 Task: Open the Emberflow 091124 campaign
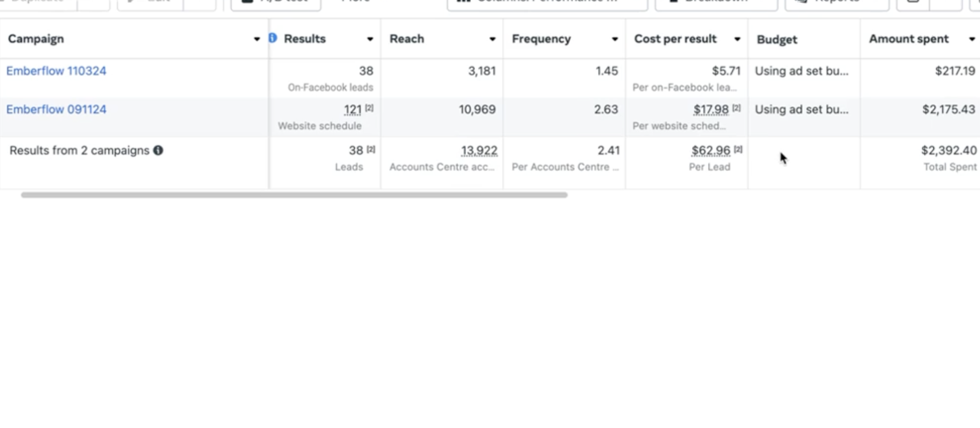tap(56, 109)
